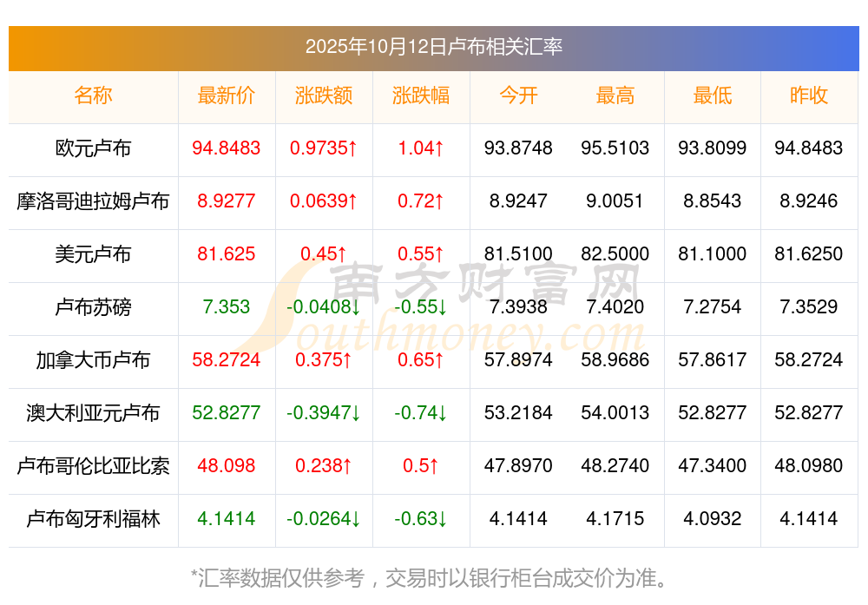This screenshot has height=605, width=868.
Task: Select the high price 58.9686
Action: click(x=615, y=359)
